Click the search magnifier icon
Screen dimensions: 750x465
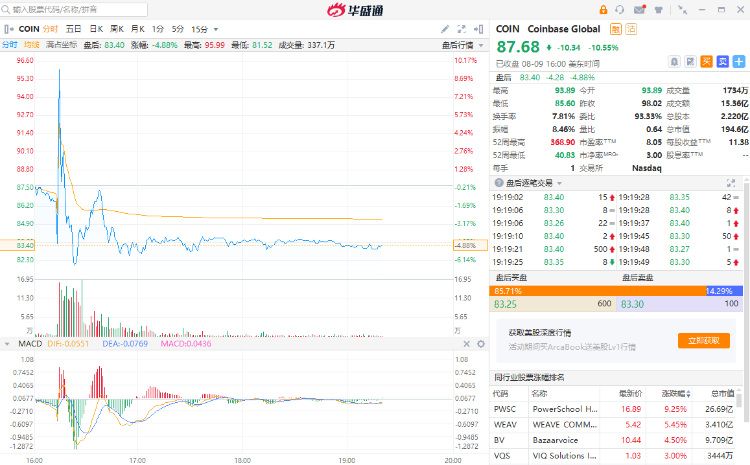point(6,10)
